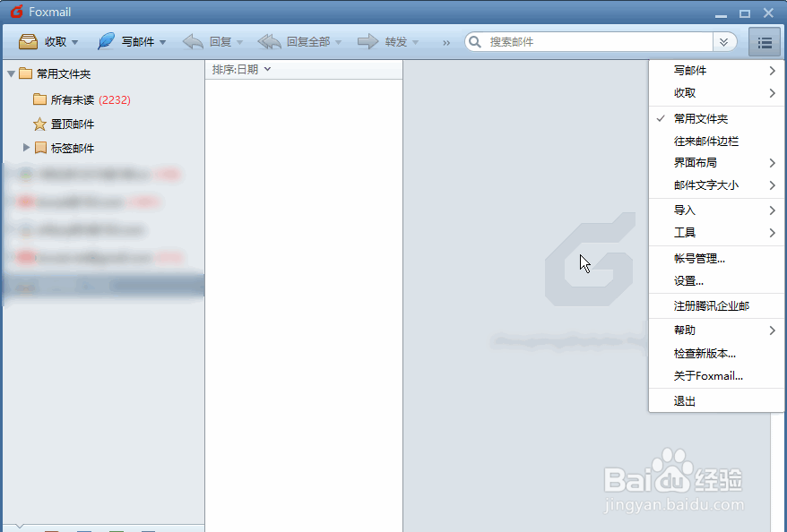The width and height of the screenshot is (787, 532).
Task: Open the 回复全部 dropdown arrow
Action: pos(338,43)
